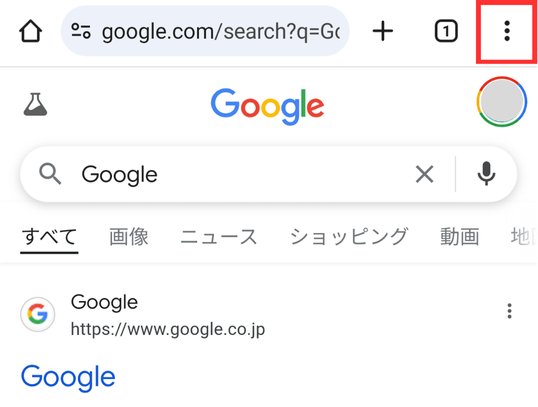
Task: Switch to the 画像 tab
Action: (129, 237)
